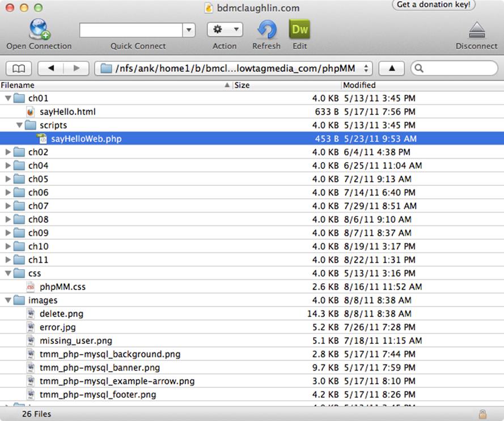Screen dimensions: 504x421
Task: Collapse the css folder triangle
Action: coord(8,274)
